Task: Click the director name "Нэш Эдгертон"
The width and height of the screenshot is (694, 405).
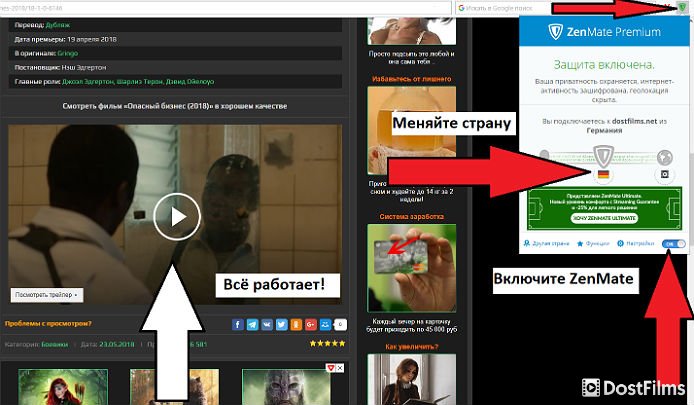Action: click(84, 68)
